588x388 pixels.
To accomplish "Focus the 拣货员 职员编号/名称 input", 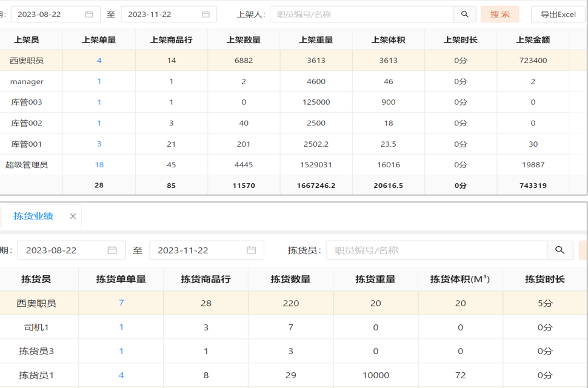I will pos(436,250).
